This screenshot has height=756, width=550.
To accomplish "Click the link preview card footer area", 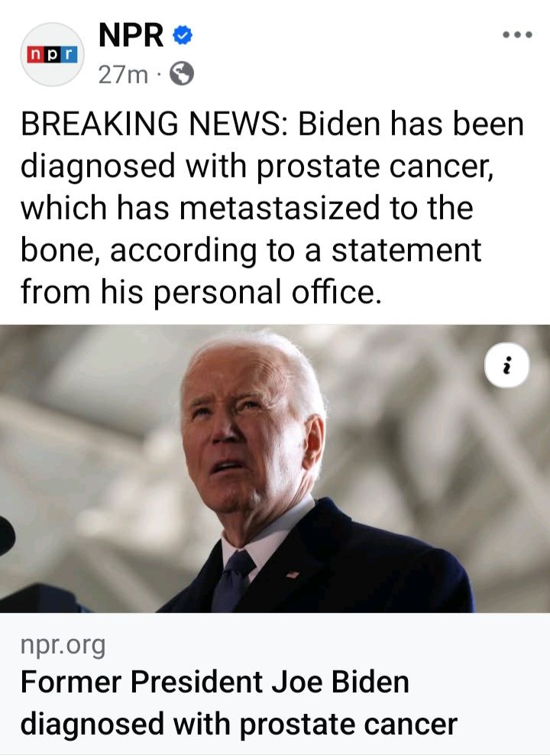I will 275,684.
